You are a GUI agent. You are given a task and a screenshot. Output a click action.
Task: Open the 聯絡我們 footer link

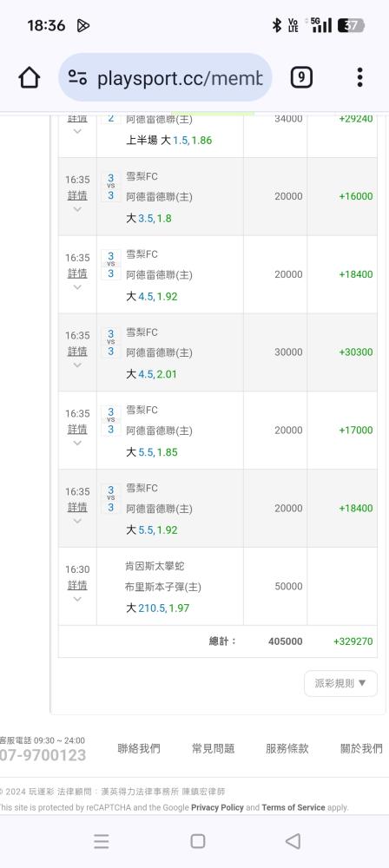click(139, 748)
